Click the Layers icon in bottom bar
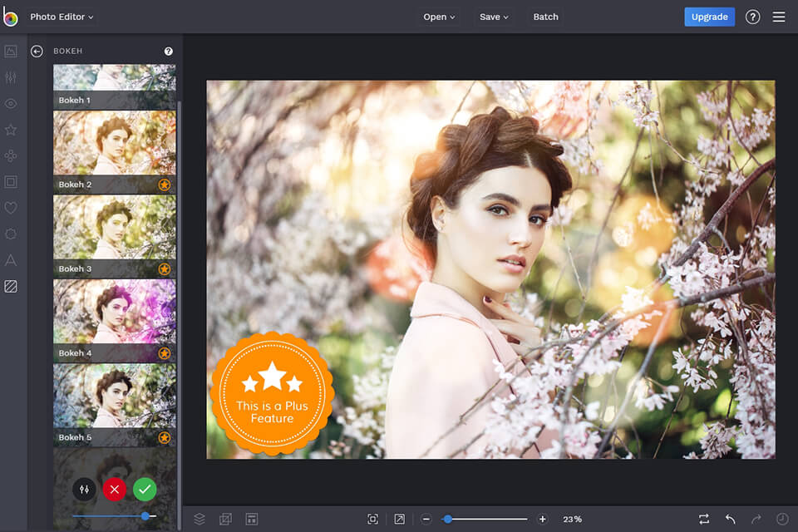The width and height of the screenshot is (798, 532). pos(199,519)
